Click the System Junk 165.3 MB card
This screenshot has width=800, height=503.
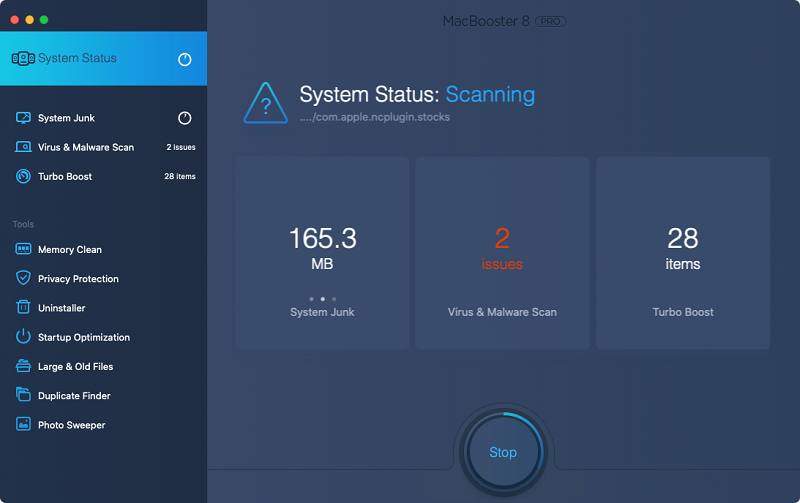(x=322, y=253)
